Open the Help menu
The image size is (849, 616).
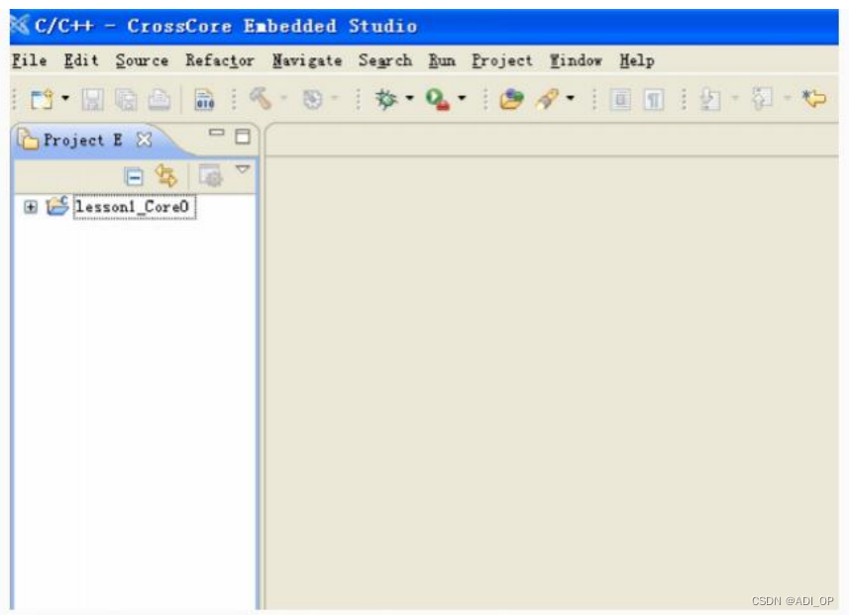pos(637,60)
